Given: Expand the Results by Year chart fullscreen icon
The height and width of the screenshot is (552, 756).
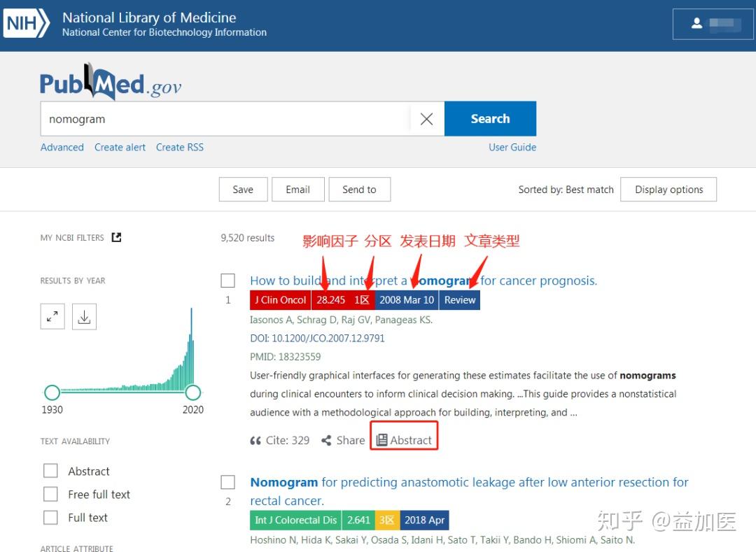Looking at the screenshot, I should click(x=52, y=316).
